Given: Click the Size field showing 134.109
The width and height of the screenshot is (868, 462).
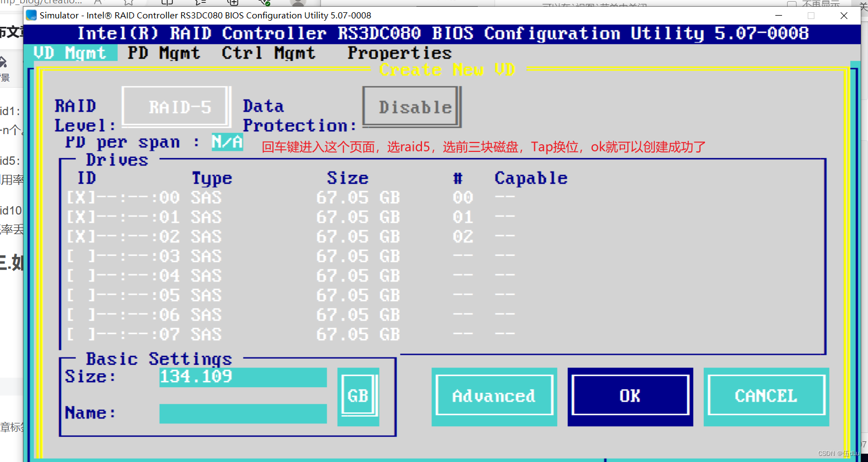Looking at the screenshot, I should 243,377.
